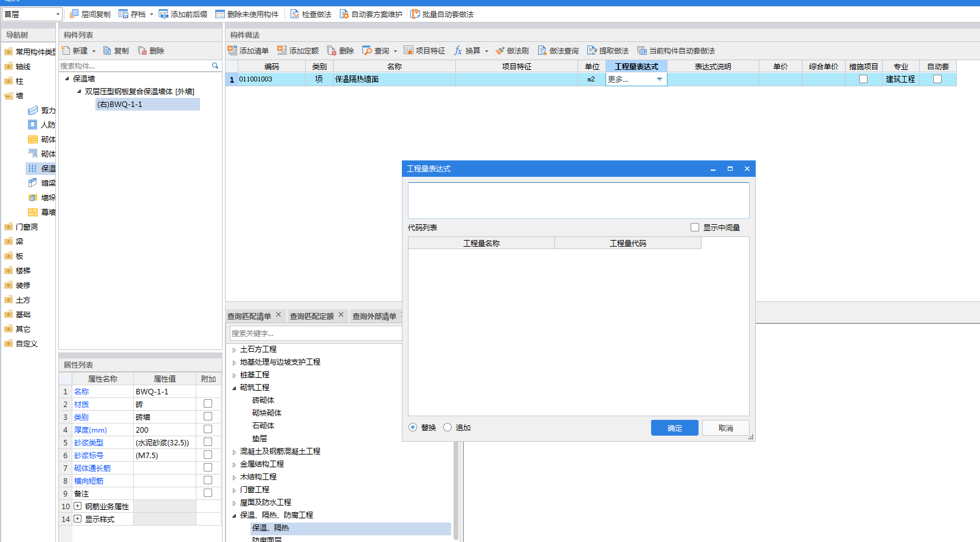Click the 搜索关键字 search field
The width and height of the screenshot is (980, 542).
coord(316,333)
